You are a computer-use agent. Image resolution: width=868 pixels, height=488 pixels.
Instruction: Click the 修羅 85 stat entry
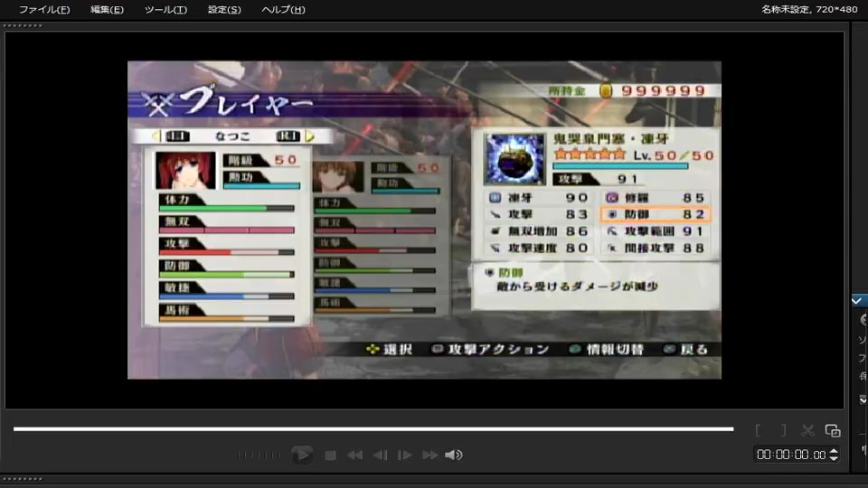pyautogui.click(x=656, y=198)
